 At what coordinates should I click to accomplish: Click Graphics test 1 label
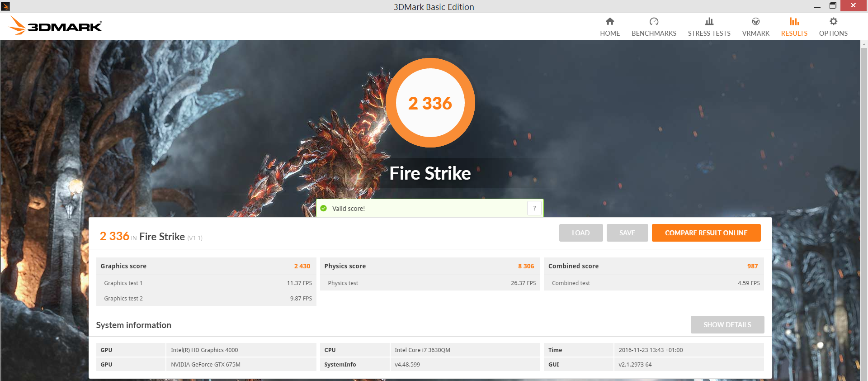pos(123,283)
